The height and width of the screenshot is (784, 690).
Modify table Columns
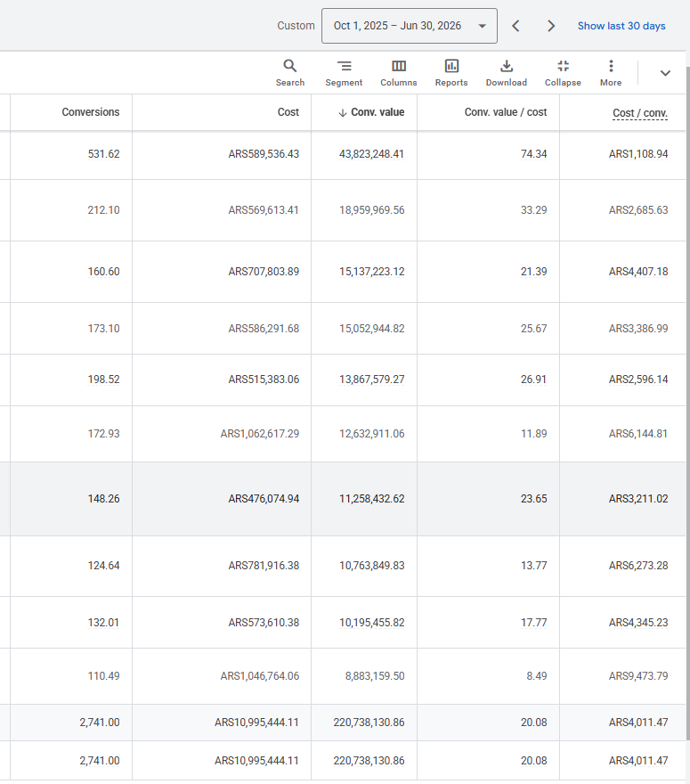tap(398, 73)
